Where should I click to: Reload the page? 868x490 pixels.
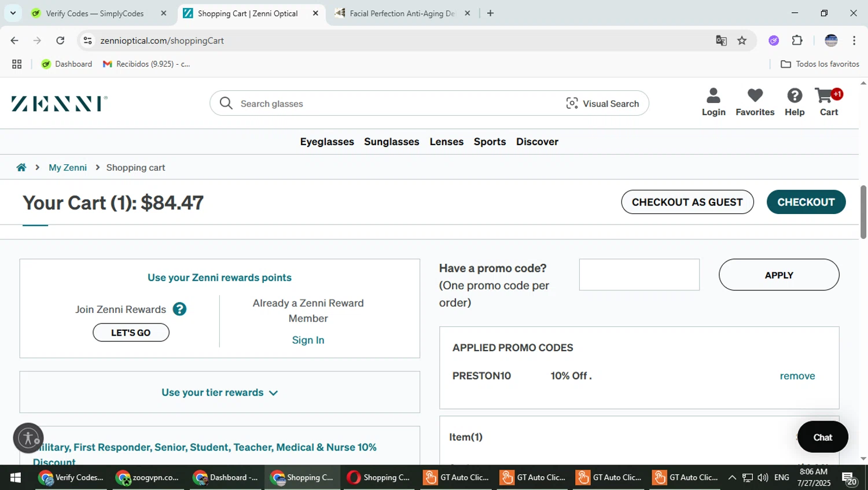tap(60, 40)
